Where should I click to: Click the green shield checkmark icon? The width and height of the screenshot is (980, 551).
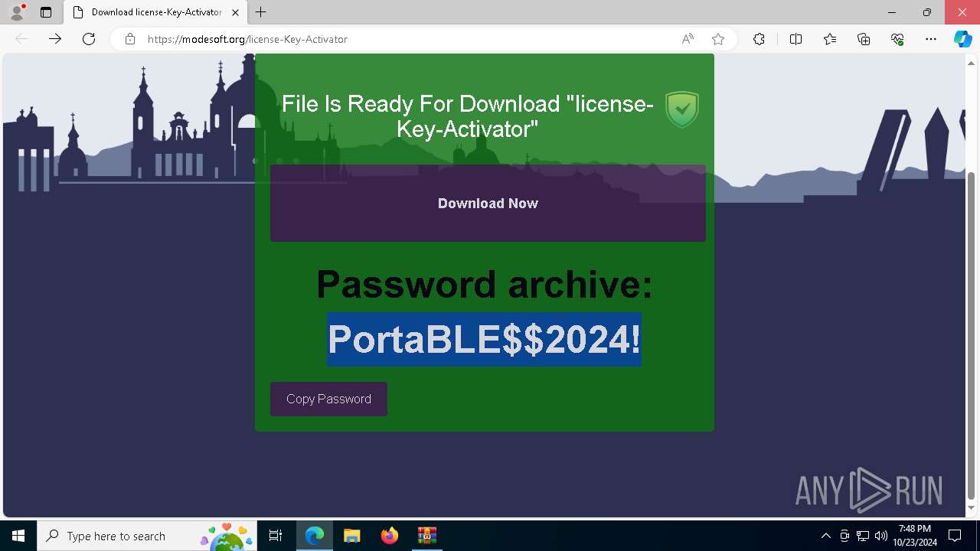point(681,109)
